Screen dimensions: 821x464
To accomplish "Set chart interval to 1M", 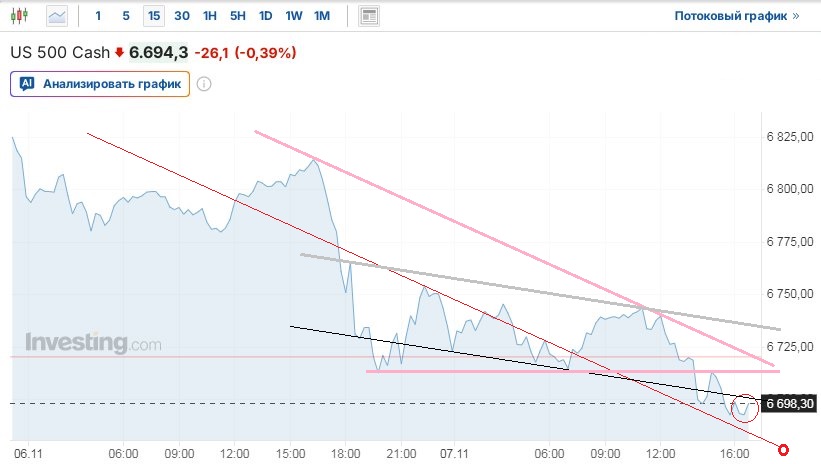I will 321,16.
